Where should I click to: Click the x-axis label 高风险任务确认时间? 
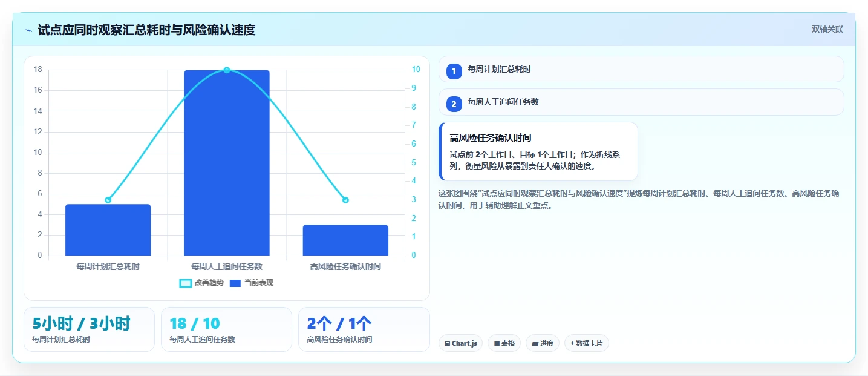point(345,266)
